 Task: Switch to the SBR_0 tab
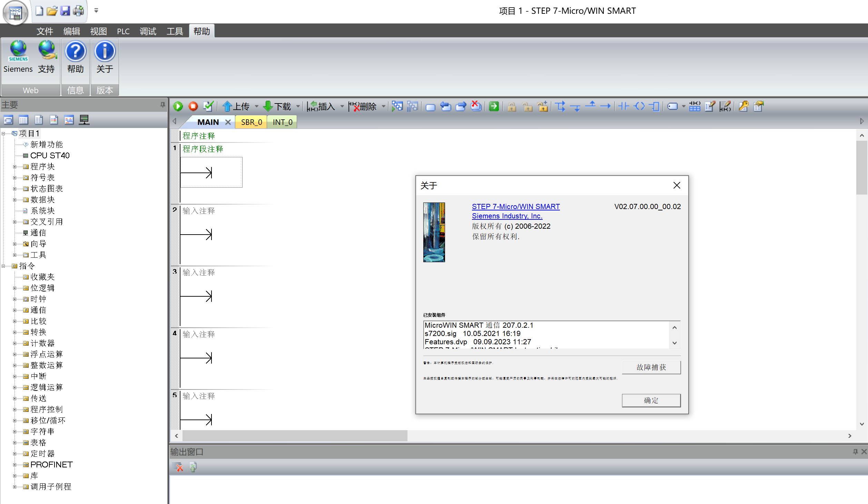click(x=251, y=122)
